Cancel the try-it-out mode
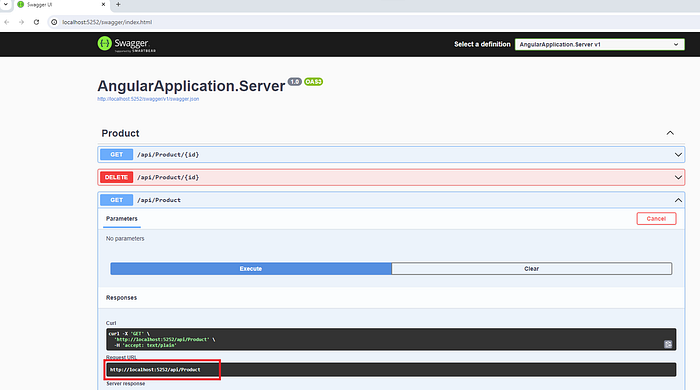Image resolution: width=700 pixels, height=390 pixels. (656, 219)
